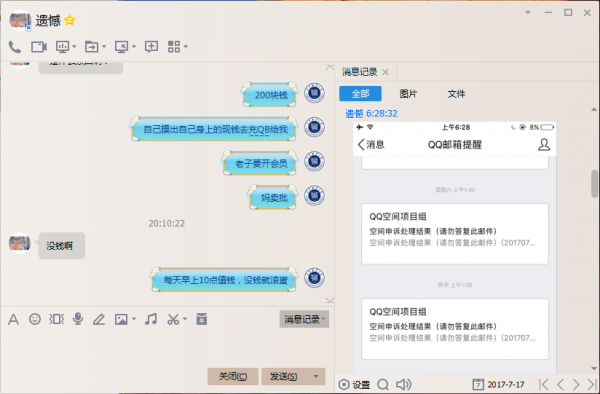Click the screenshot scissors icon

[x=173, y=319]
